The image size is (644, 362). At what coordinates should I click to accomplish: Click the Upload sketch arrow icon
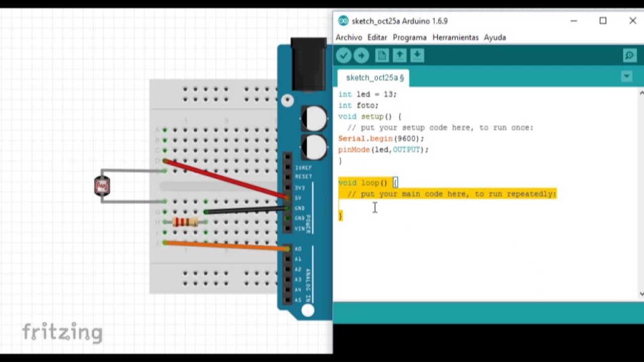click(361, 55)
